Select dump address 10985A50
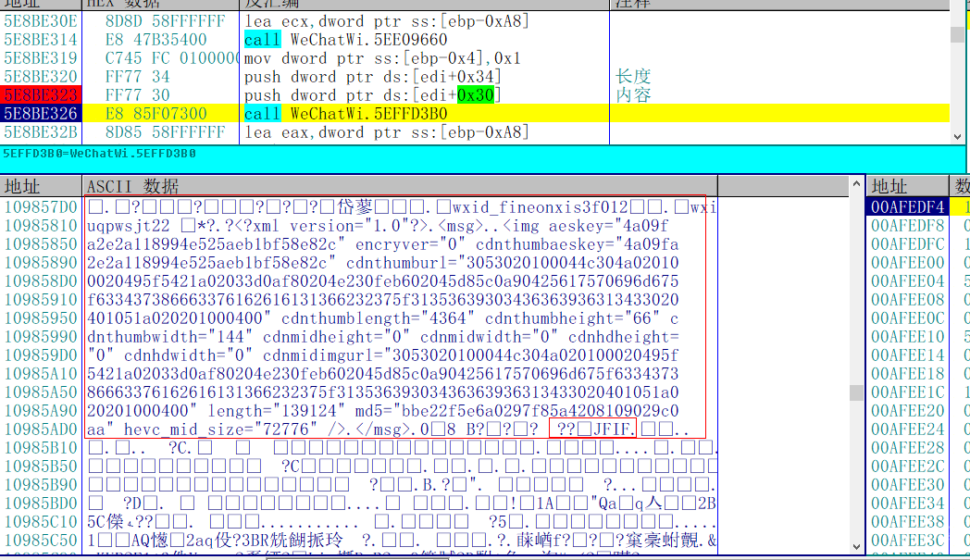The width and height of the screenshot is (970, 560). 41,392
